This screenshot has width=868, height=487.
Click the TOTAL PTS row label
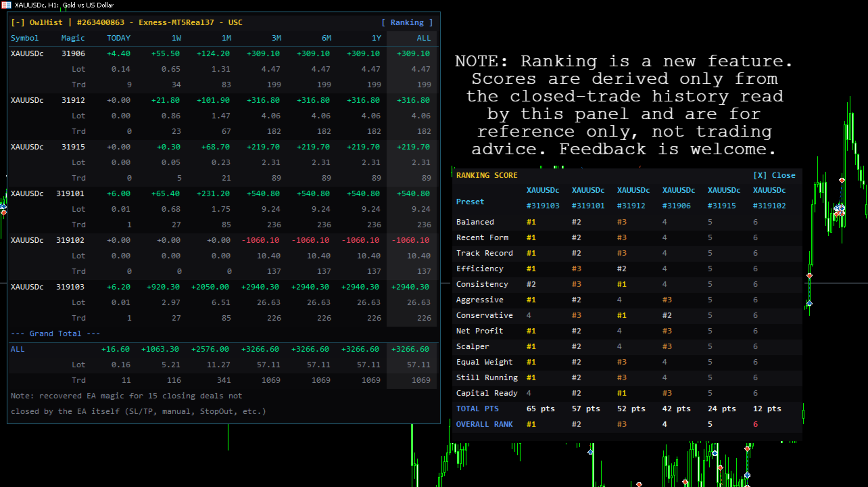(x=477, y=409)
